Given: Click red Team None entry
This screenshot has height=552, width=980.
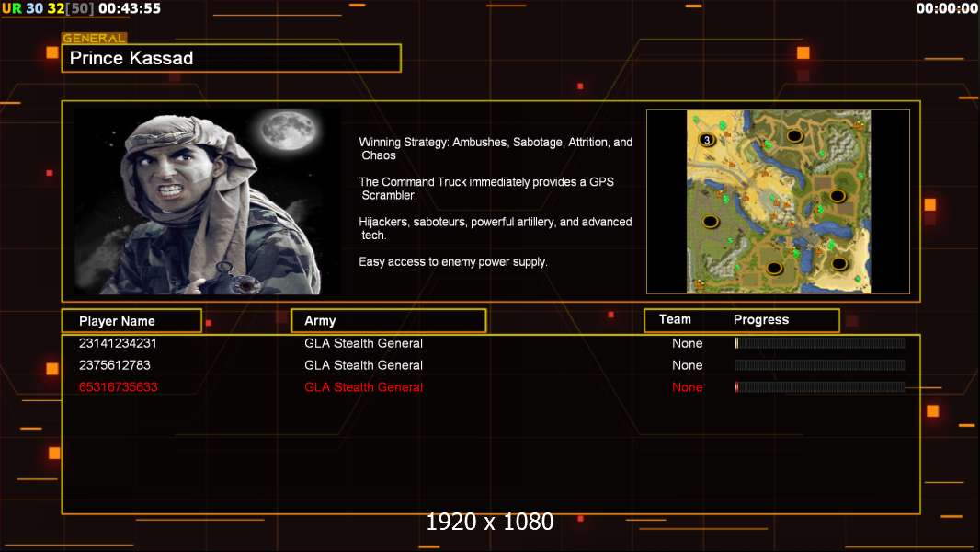Looking at the screenshot, I should click(687, 387).
